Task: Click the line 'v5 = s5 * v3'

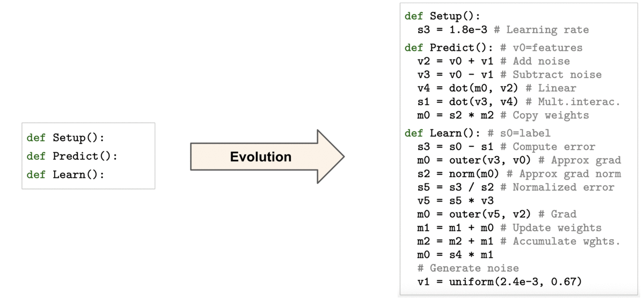Action: pyautogui.click(x=455, y=200)
